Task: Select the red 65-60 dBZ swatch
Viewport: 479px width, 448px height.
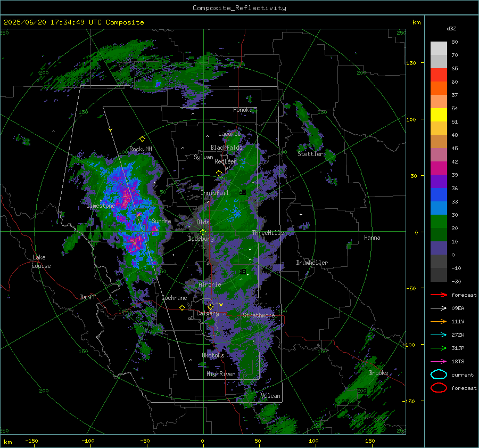Action: point(439,75)
